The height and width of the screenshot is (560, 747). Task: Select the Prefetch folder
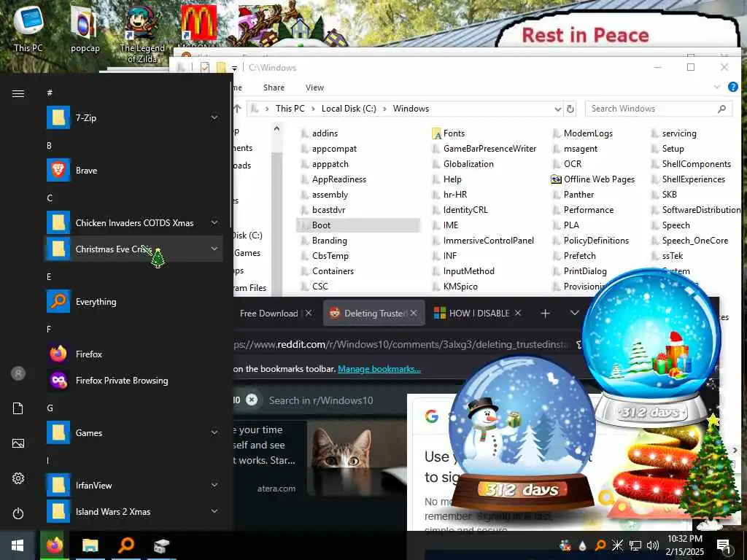pos(573,256)
